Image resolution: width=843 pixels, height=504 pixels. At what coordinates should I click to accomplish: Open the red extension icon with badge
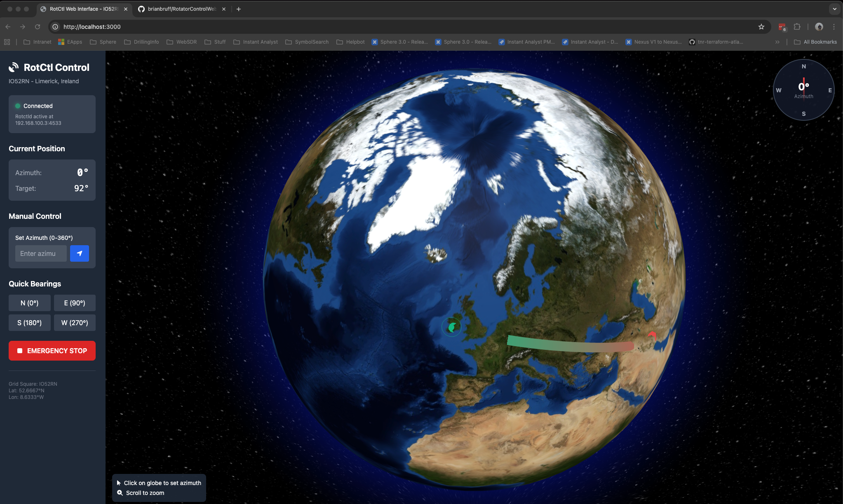782,27
